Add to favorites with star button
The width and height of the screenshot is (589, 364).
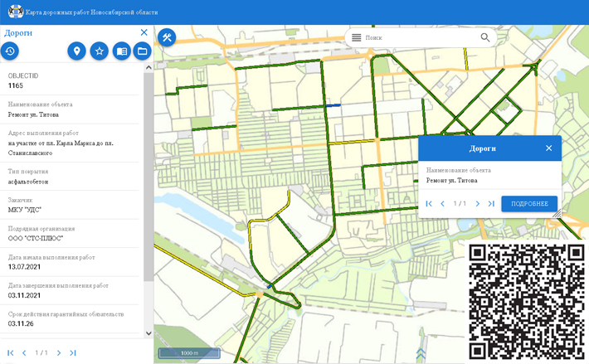[x=100, y=51]
